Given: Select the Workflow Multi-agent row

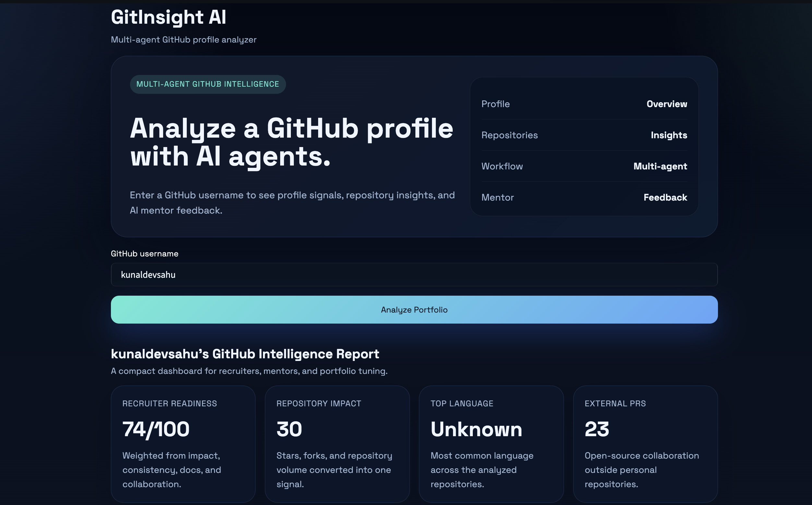Looking at the screenshot, I should click(584, 166).
